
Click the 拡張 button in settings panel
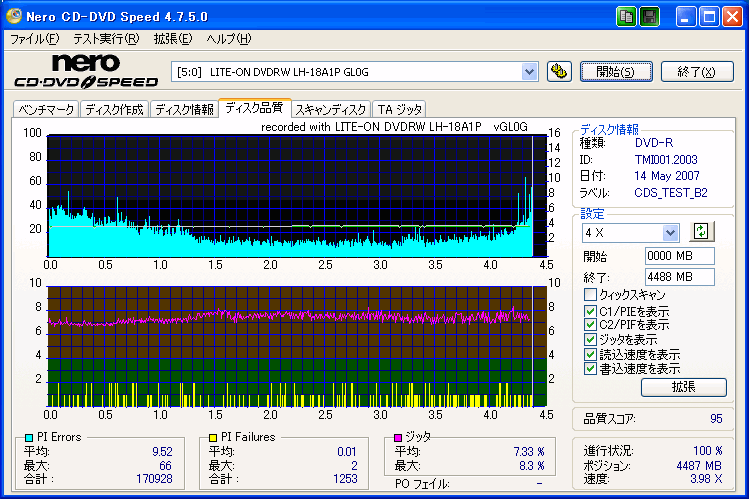[x=684, y=387]
